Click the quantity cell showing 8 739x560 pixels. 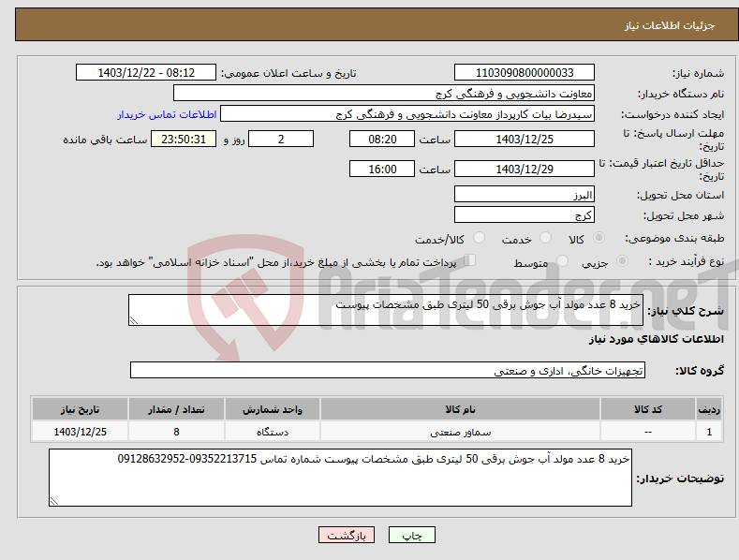[176, 432]
